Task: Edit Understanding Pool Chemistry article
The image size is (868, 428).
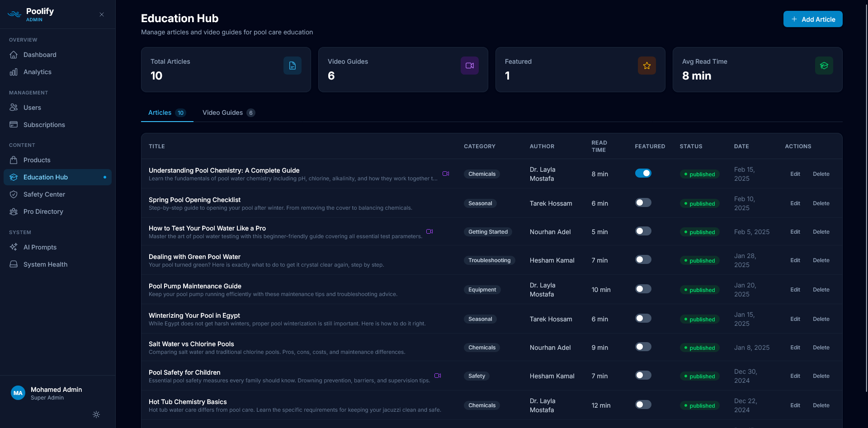Action: [795, 174]
